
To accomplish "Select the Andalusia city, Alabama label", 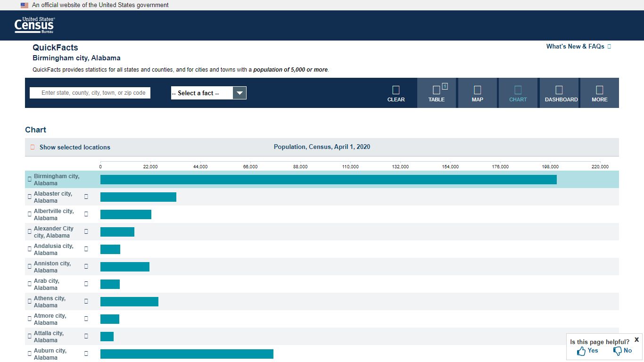I will coord(54,249).
